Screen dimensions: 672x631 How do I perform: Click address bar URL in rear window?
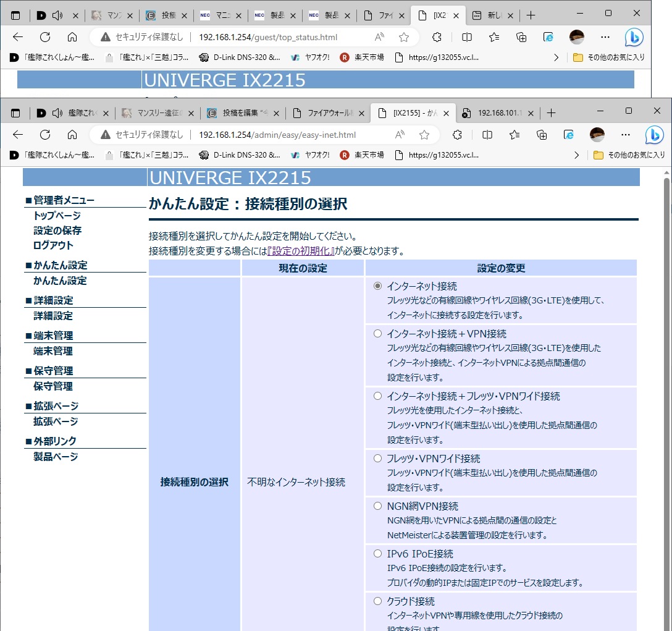click(x=268, y=37)
